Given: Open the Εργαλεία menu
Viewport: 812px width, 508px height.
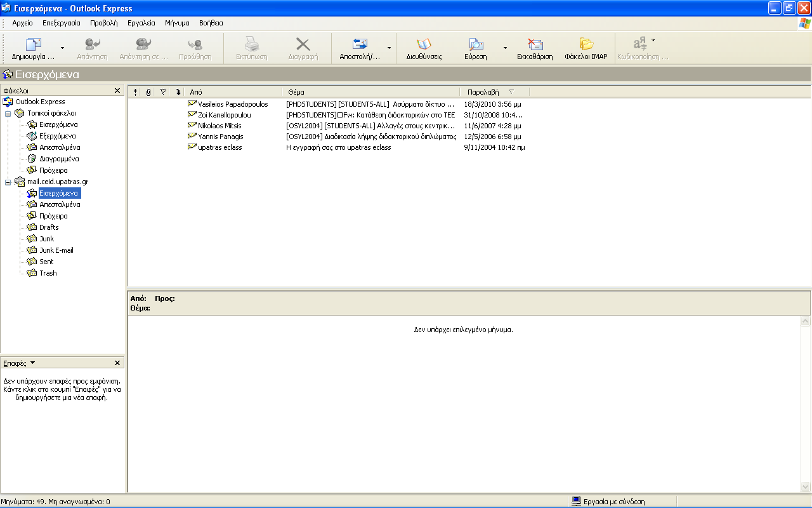Looking at the screenshot, I should 141,23.
